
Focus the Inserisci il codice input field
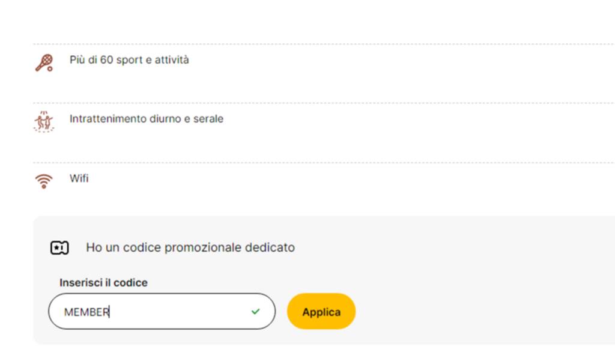tap(162, 311)
